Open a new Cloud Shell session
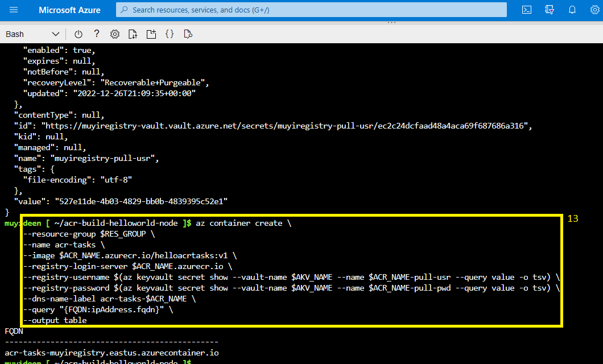The width and height of the screenshot is (603, 364). [x=151, y=34]
